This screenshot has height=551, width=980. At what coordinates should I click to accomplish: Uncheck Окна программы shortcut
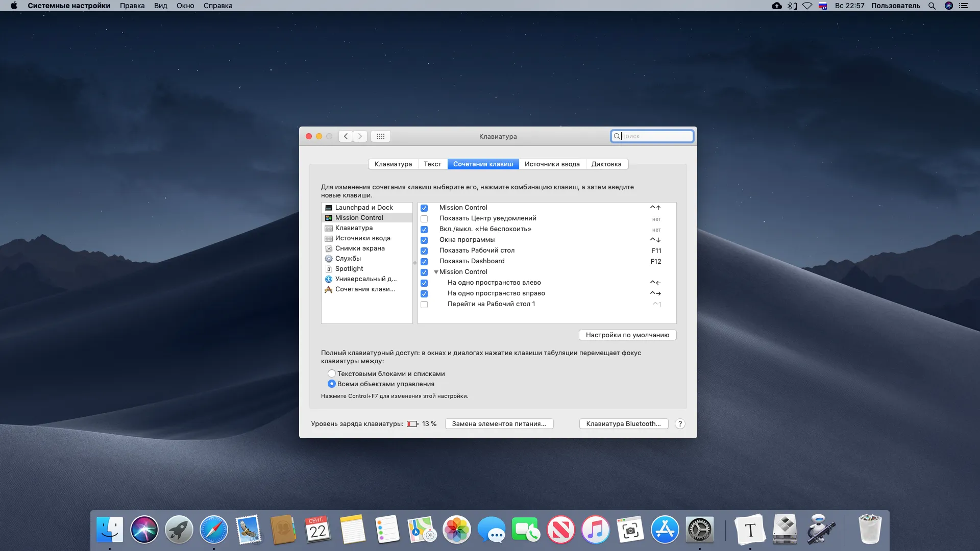pyautogui.click(x=424, y=240)
